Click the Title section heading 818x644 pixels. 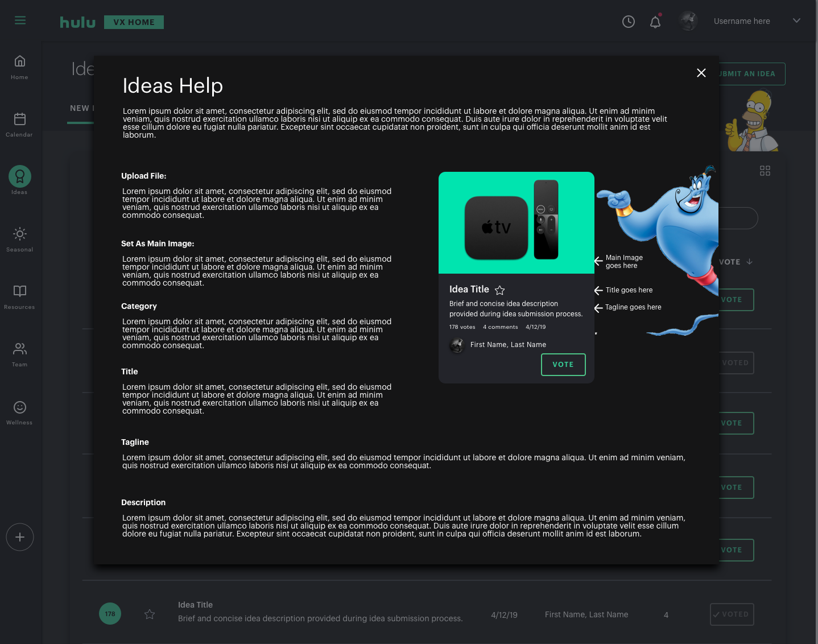tap(130, 371)
